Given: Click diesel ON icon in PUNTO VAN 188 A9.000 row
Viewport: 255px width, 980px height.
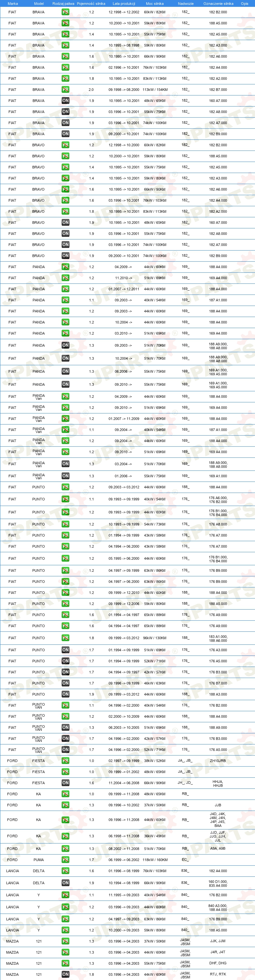Looking at the screenshot, I should [x=66, y=728].
